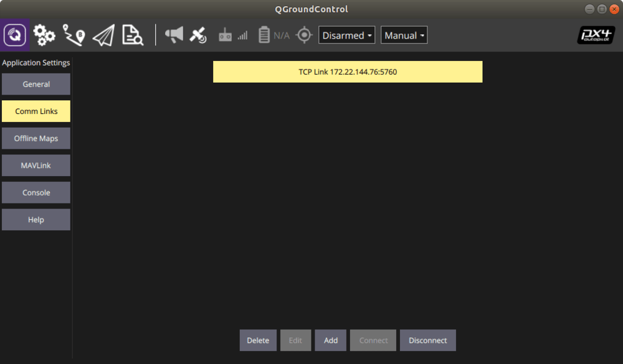Click the battery status indicator

[x=273, y=35]
